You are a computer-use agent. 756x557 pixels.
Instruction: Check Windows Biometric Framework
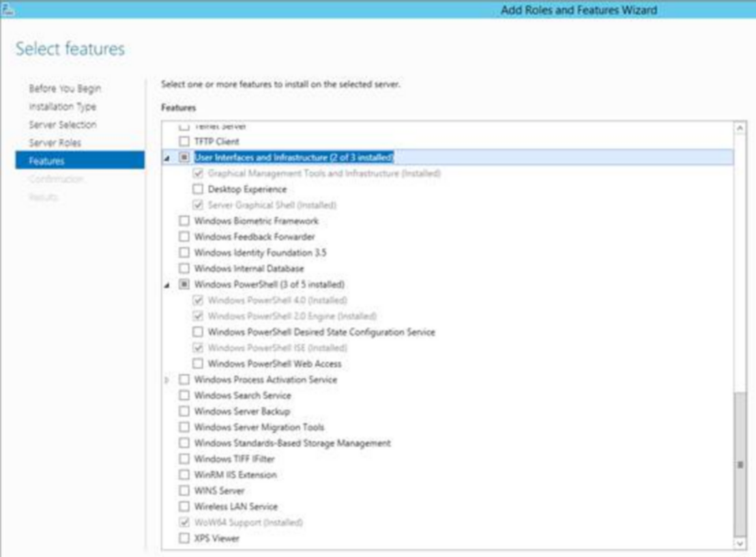(x=184, y=221)
